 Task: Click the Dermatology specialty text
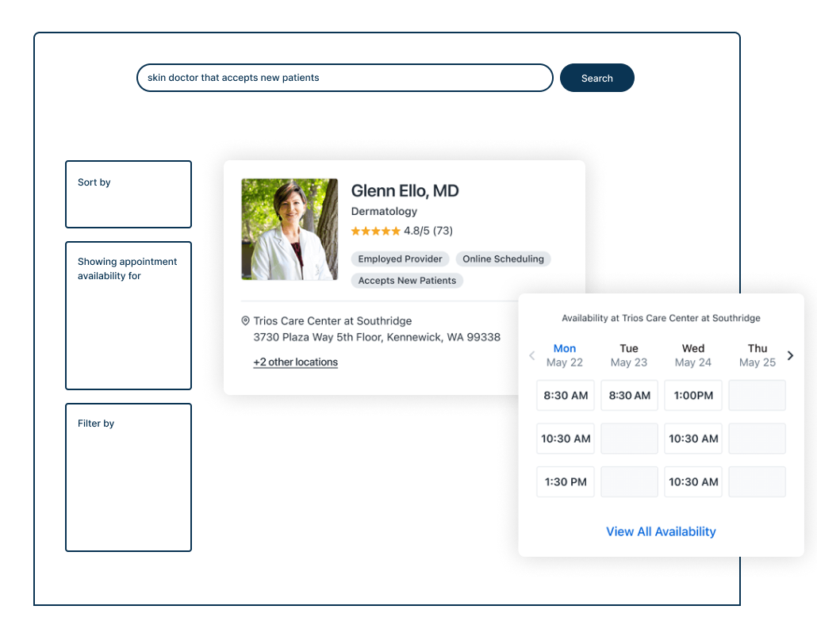click(x=384, y=212)
